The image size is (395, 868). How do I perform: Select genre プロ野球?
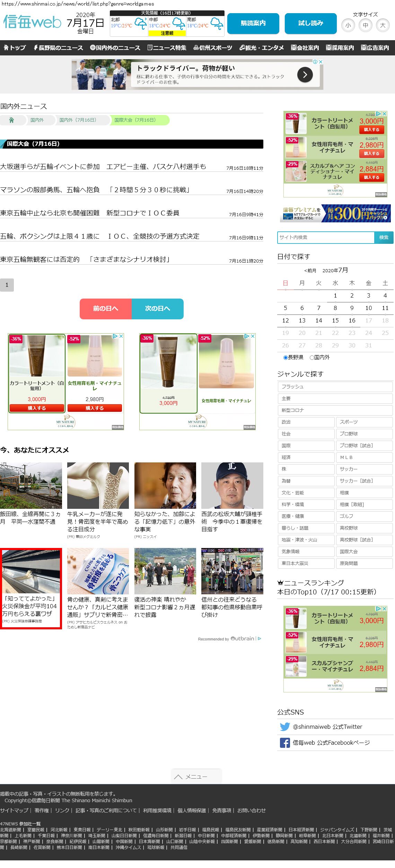pos(364,434)
